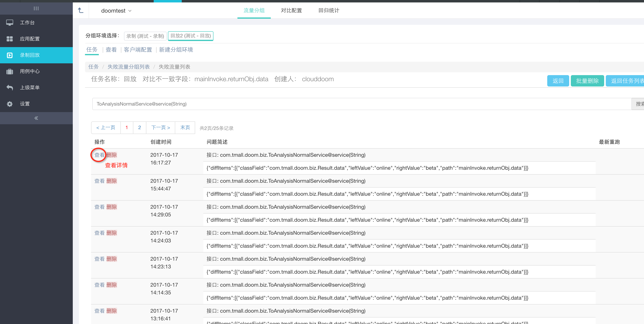
Task: Delete the record created at 14:29:05
Action: click(x=111, y=207)
